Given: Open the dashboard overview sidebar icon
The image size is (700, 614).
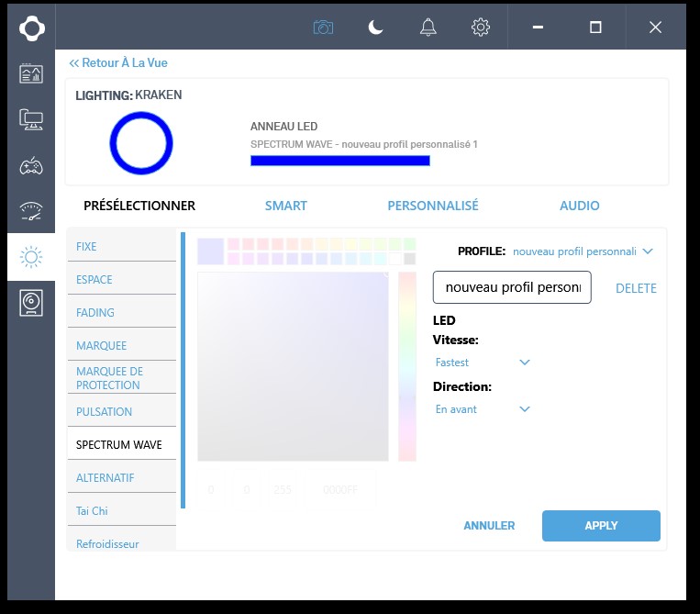Looking at the screenshot, I should click(31, 73).
